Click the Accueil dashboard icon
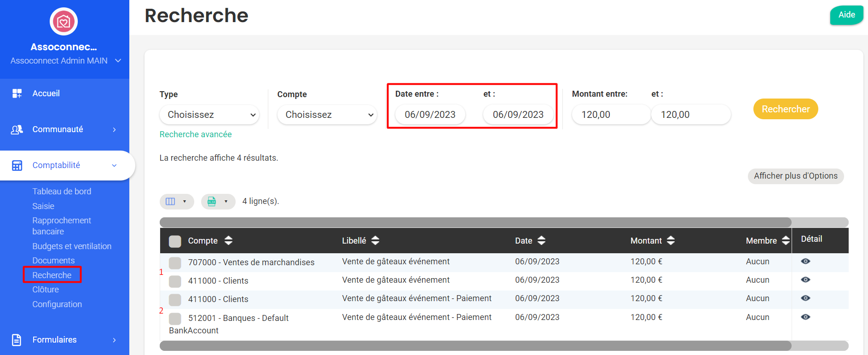This screenshot has height=355, width=868. coord(17,93)
